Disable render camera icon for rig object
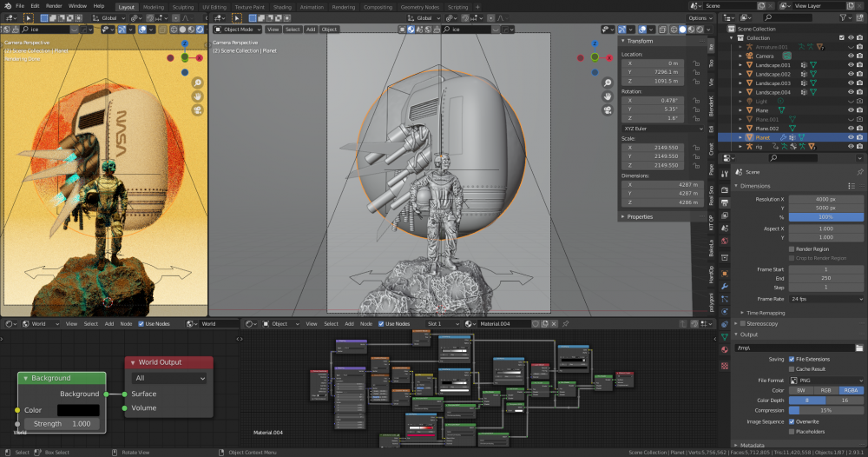Image resolution: width=868 pixels, height=457 pixels. (859, 146)
